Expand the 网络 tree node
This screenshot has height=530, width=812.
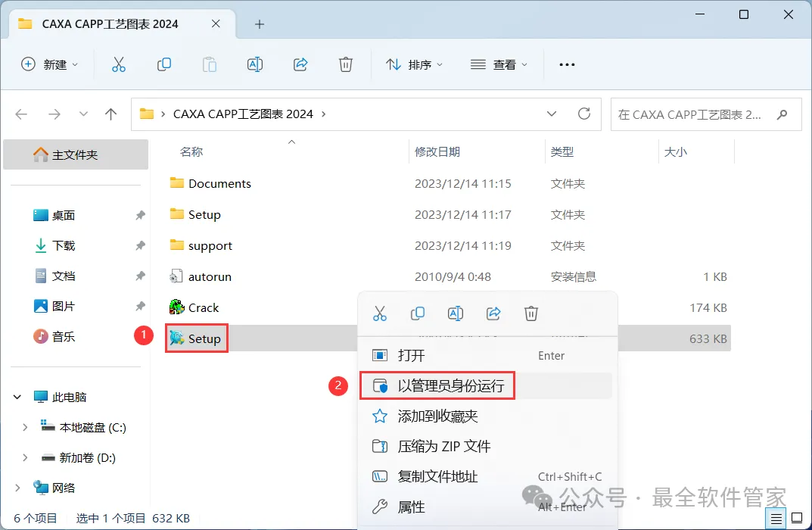[x=17, y=488]
